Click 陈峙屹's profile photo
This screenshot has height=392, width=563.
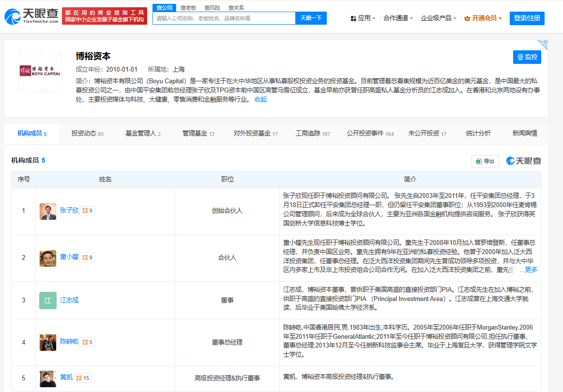(x=48, y=343)
